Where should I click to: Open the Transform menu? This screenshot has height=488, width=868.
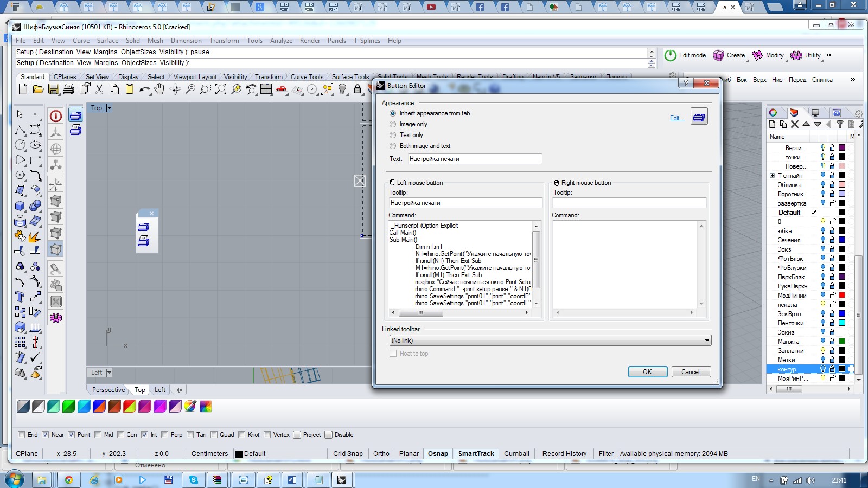pos(224,41)
